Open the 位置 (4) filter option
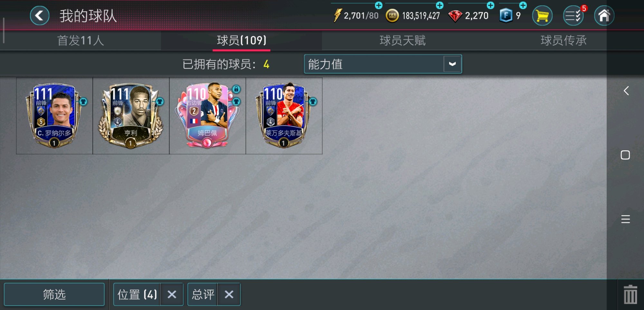This screenshot has height=310, width=644. click(137, 294)
